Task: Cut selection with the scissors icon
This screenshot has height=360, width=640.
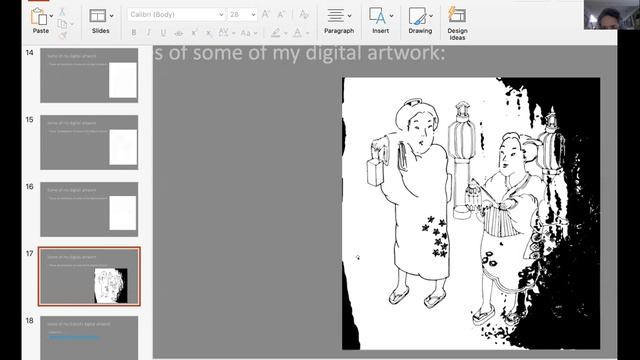Action: click(62, 12)
